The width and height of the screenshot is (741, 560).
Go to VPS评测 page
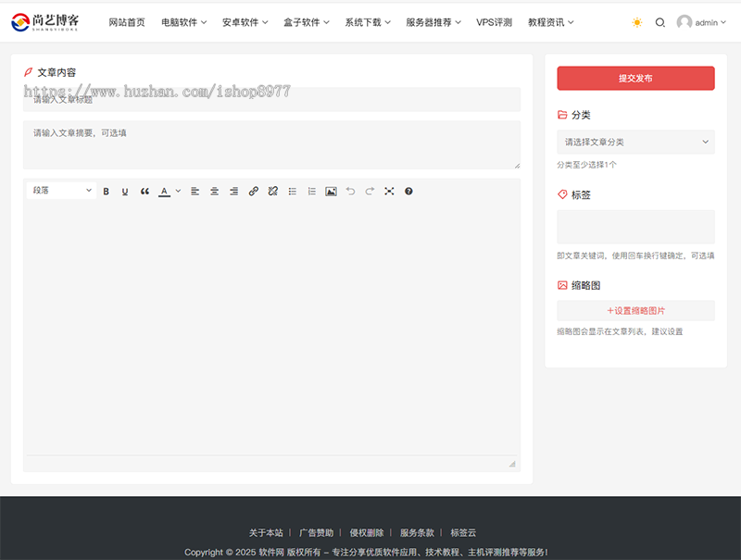tap(495, 22)
